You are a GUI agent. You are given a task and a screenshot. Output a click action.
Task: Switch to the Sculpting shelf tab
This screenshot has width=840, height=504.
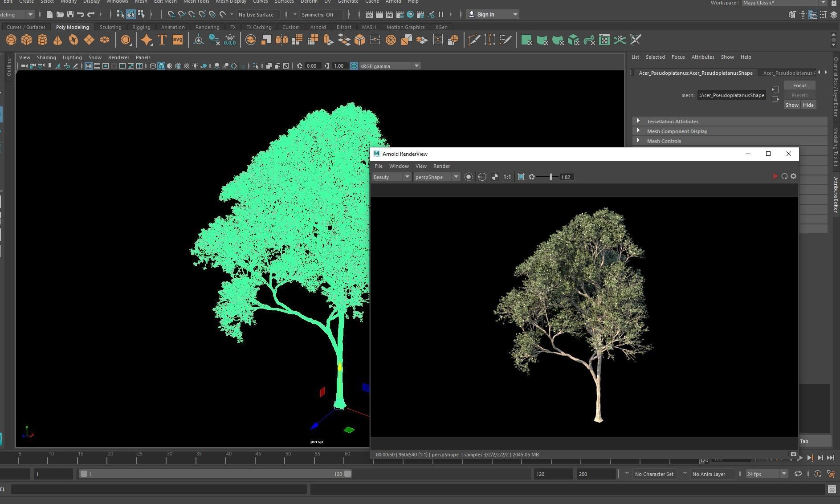pos(110,27)
